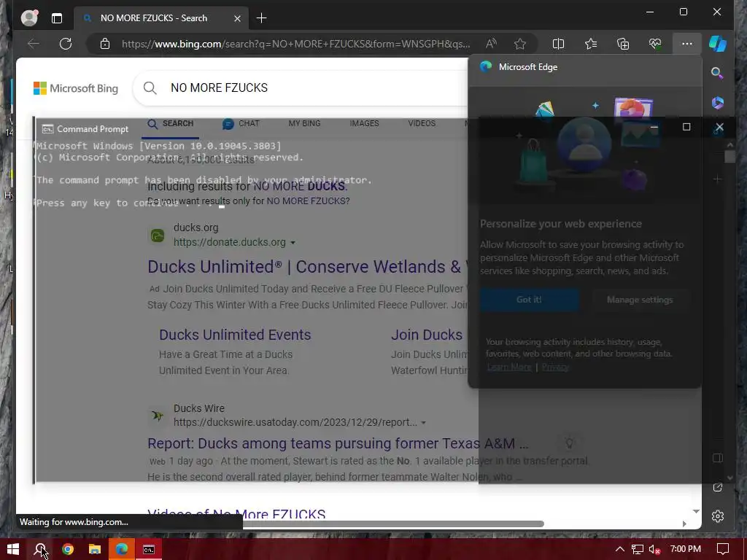The height and width of the screenshot is (560, 747).
Task: Expand the donate.ducks.org URL dropdown arrow
Action: pos(293,243)
